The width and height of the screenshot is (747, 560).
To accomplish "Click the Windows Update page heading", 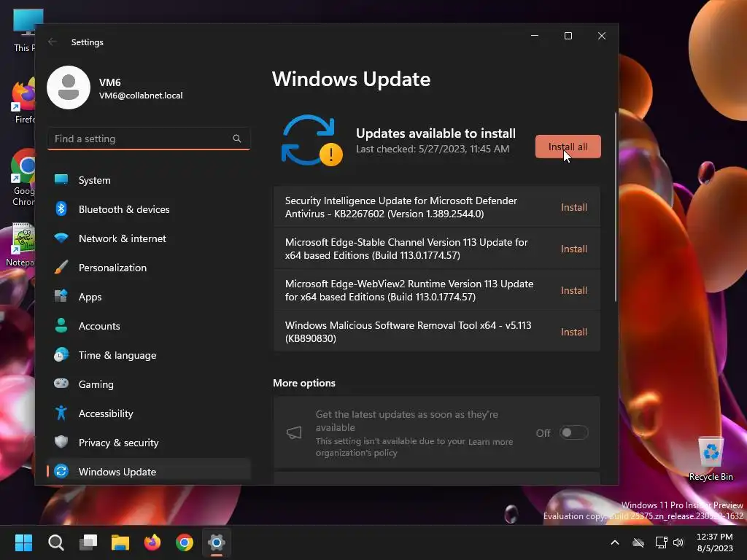I will [x=351, y=79].
